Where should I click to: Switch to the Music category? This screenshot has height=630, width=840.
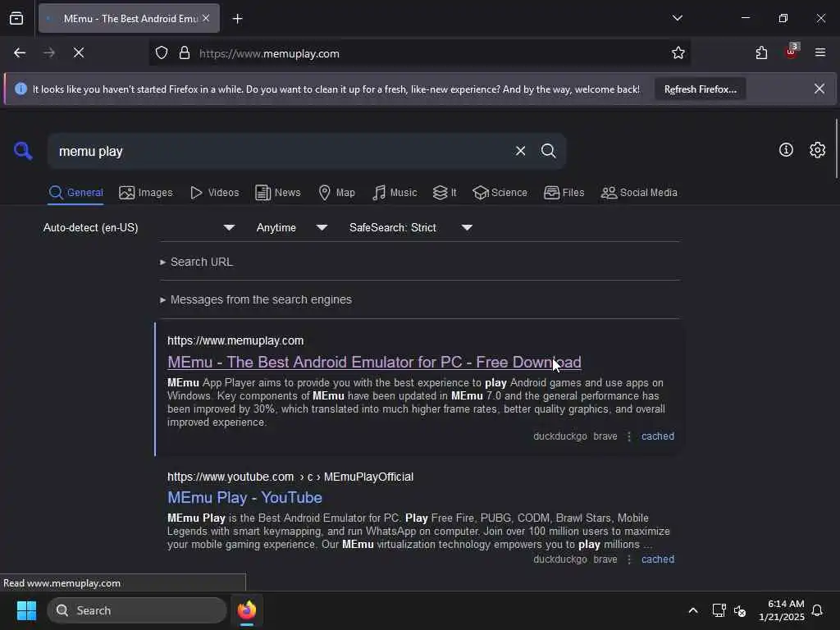click(x=395, y=193)
